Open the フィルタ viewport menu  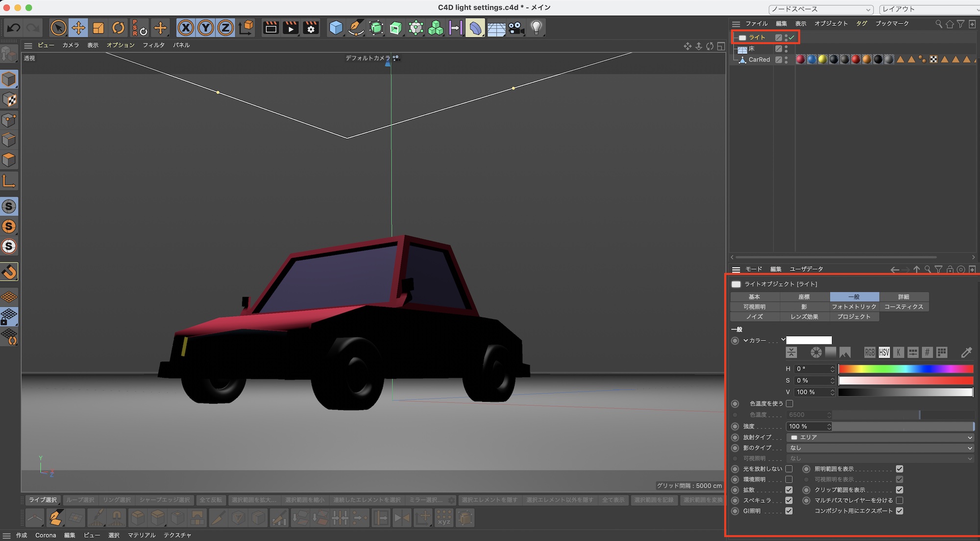tap(153, 45)
